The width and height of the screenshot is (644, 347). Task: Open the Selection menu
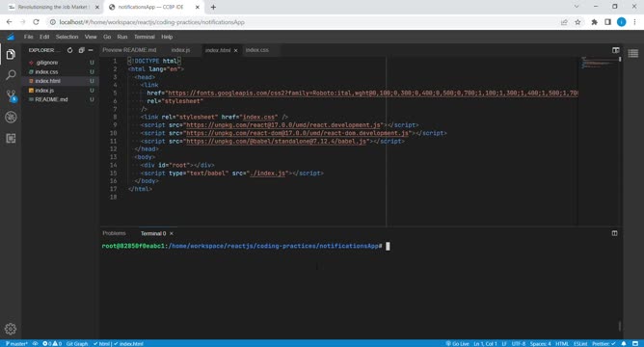point(67,37)
